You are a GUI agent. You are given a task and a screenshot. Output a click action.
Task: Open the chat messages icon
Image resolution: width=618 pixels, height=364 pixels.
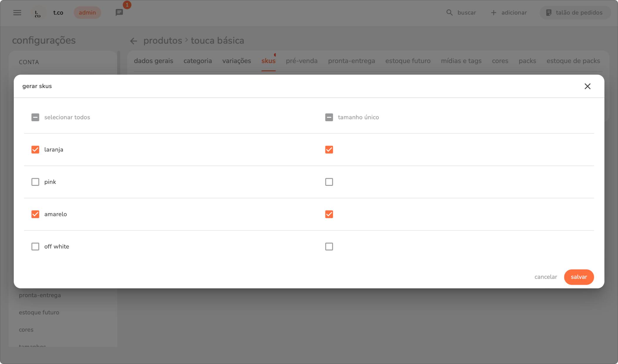(x=119, y=13)
